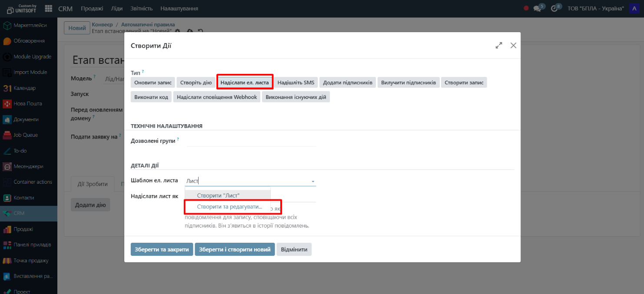Expand the dialog to full screen
Image resolution: width=644 pixels, height=294 pixels.
coord(499,45)
